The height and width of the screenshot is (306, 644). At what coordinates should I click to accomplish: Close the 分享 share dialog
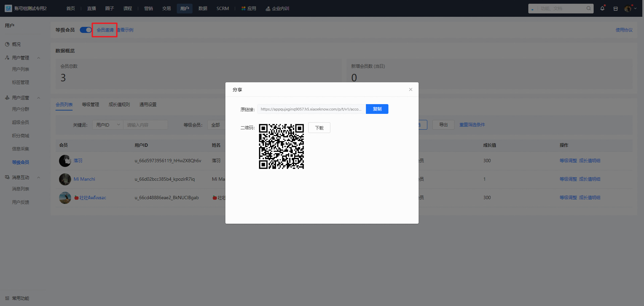[x=411, y=89]
